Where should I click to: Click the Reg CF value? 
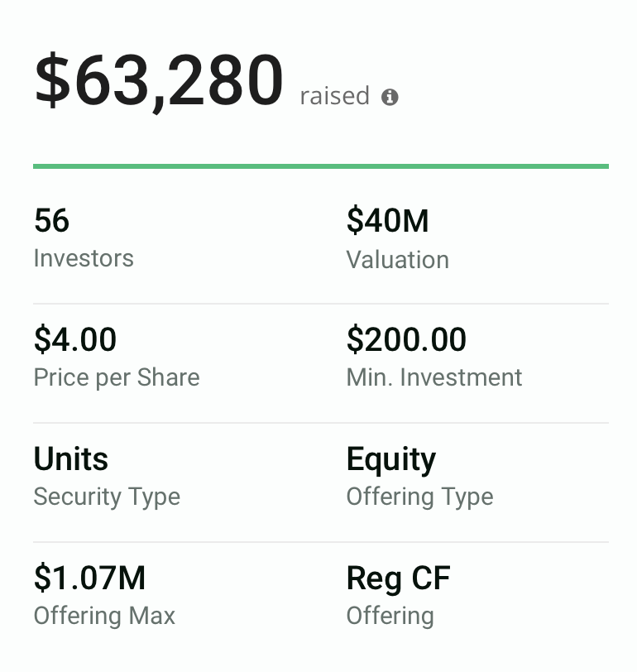pyautogui.click(x=398, y=578)
